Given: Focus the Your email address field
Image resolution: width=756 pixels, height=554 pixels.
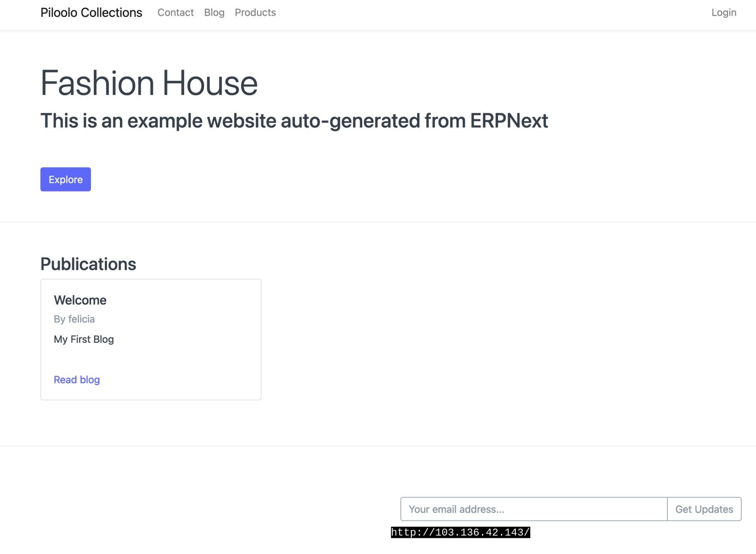Looking at the screenshot, I should click(x=534, y=509).
